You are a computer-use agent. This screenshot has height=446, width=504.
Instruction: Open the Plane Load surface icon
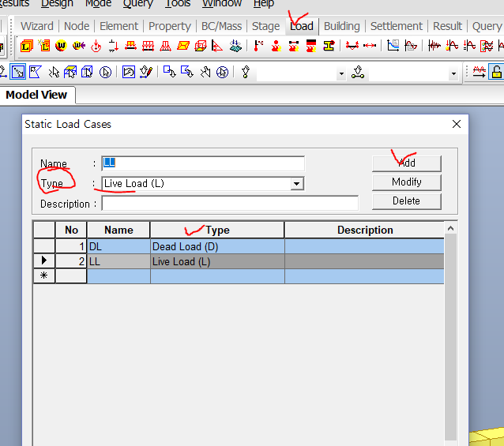click(235, 46)
